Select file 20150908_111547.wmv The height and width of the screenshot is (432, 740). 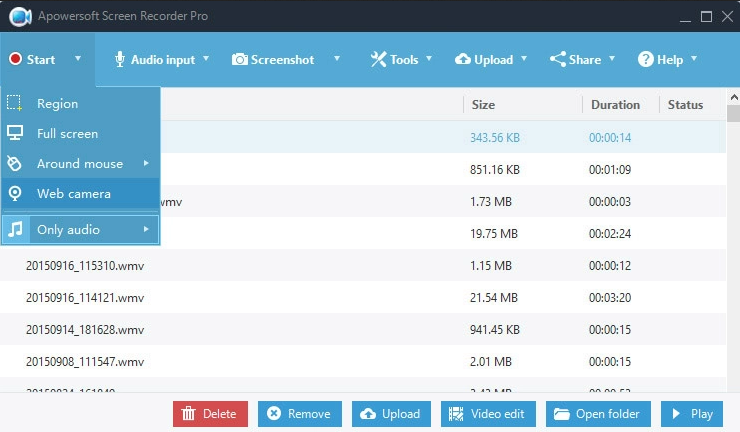click(x=85, y=362)
